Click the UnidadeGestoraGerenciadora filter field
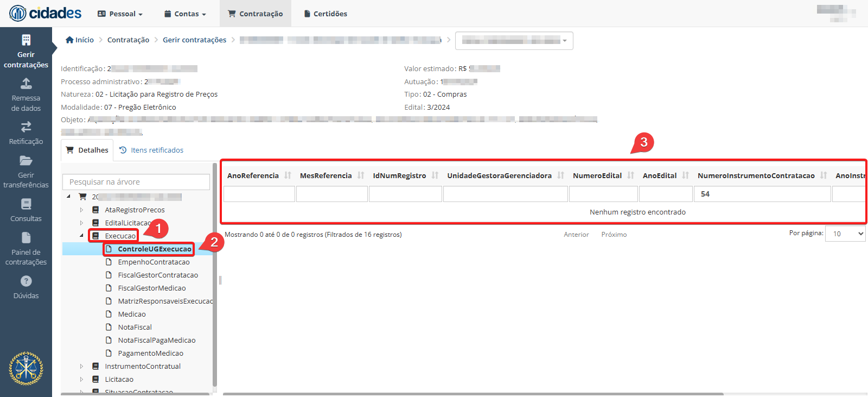Viewport: 868px width, 397px height. pos(506,194)
